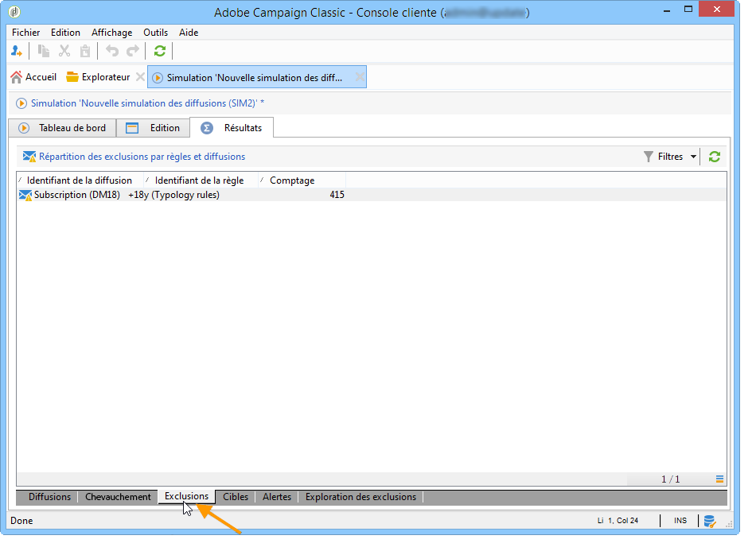Open the Outils menu

tap(156, 33)
